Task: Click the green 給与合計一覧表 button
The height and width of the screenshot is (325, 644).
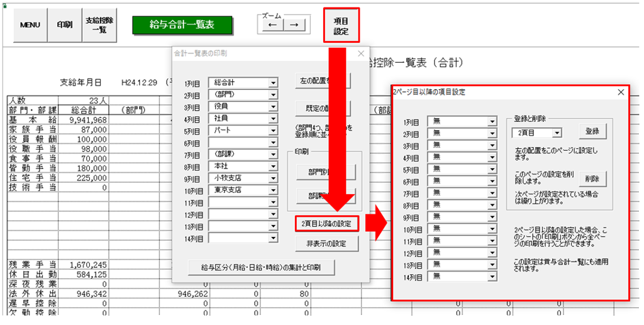Action: 182,25
